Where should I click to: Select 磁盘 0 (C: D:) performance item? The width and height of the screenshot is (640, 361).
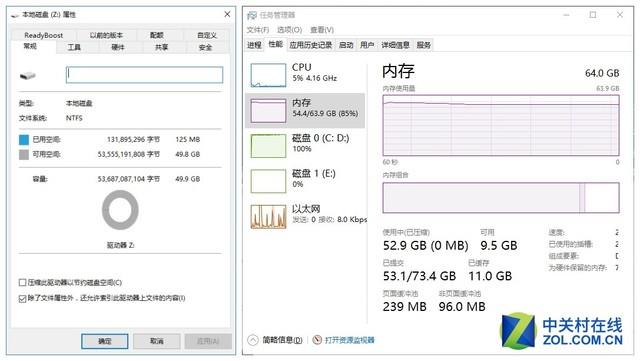click(305, 146)
